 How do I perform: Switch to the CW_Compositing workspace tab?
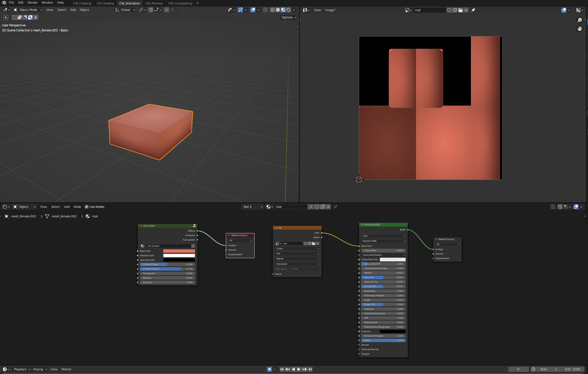180,3
